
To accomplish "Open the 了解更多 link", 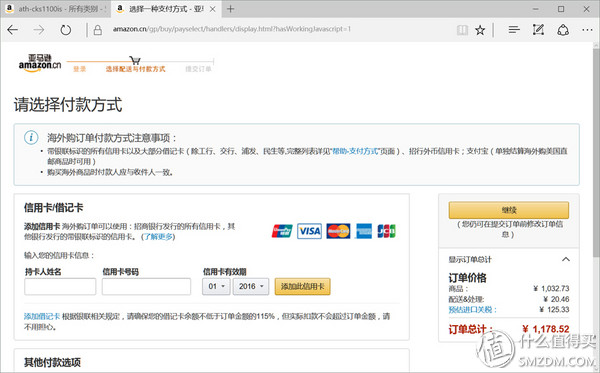I will pos(158,237).
